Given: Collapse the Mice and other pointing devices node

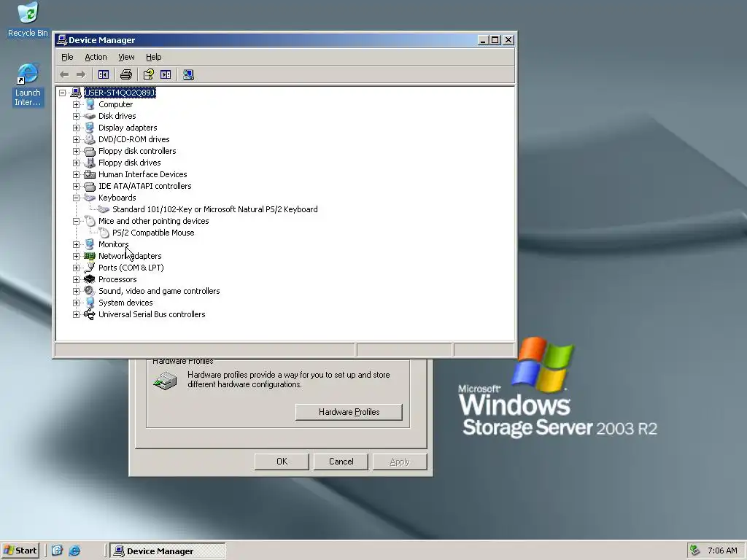Looking at the screenshot, I should [x=76, y=221].
